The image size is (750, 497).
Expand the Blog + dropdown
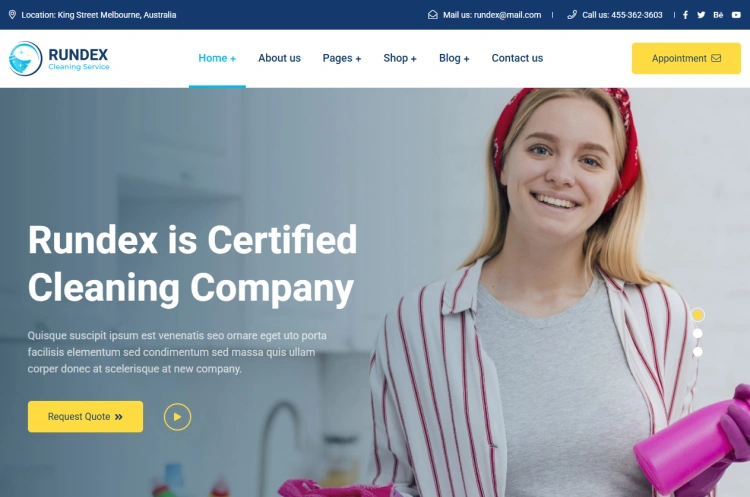[454, 58]
